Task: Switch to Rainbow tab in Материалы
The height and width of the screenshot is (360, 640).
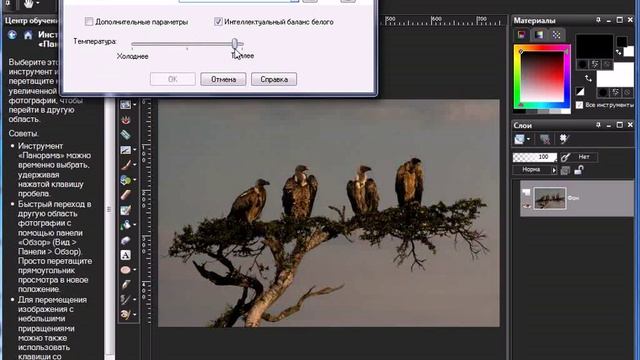Action: [x=539, y=35]
